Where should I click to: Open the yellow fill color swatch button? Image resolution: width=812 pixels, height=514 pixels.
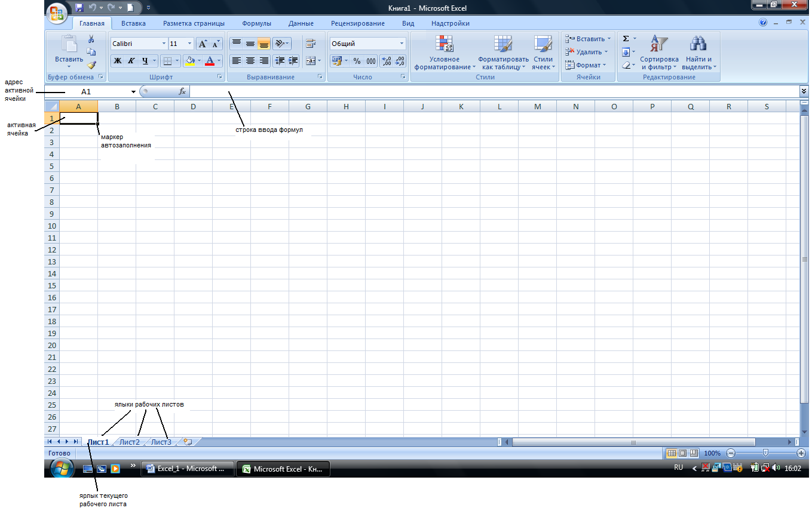(190, 61)
